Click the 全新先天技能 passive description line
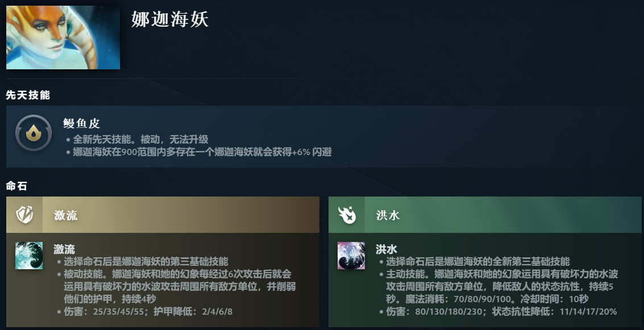The width and height of the screenshot is (644, 330). [140, 139]
